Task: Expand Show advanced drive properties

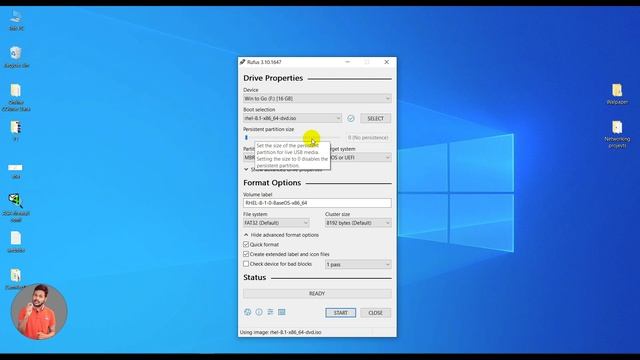Action: tap(283, 169)
